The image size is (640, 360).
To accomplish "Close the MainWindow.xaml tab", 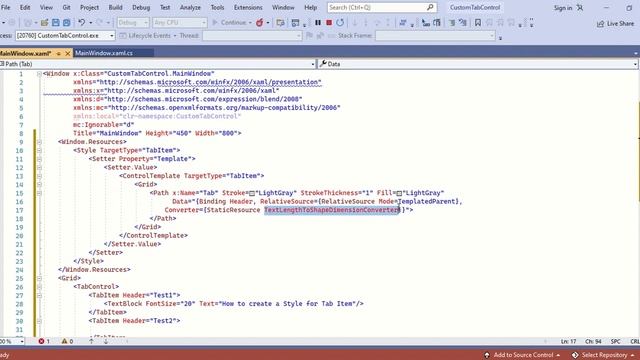I will tap(68, 53).
